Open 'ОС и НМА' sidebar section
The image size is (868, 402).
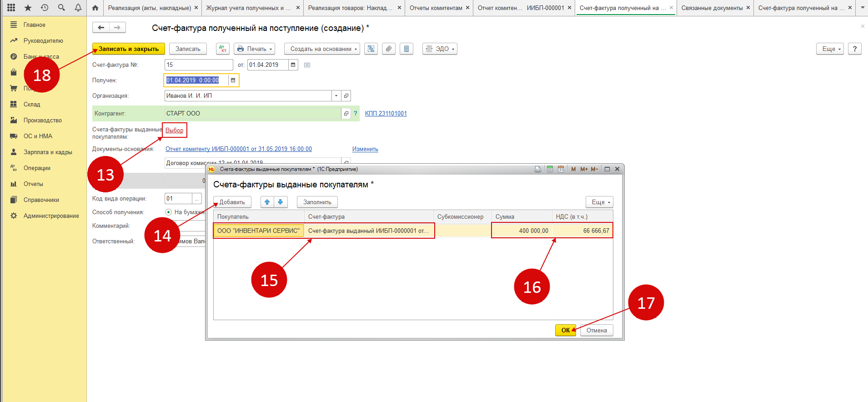(x=38, y=136)
